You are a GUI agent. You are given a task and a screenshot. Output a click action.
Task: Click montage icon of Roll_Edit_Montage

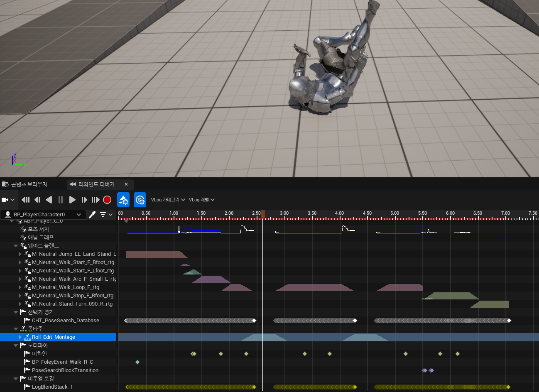(27, 337)
